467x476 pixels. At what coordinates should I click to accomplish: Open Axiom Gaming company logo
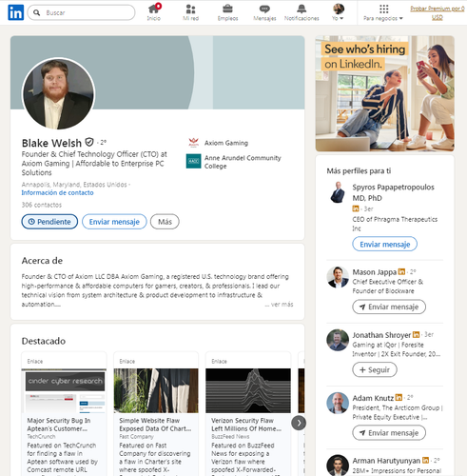pos(193,143)
